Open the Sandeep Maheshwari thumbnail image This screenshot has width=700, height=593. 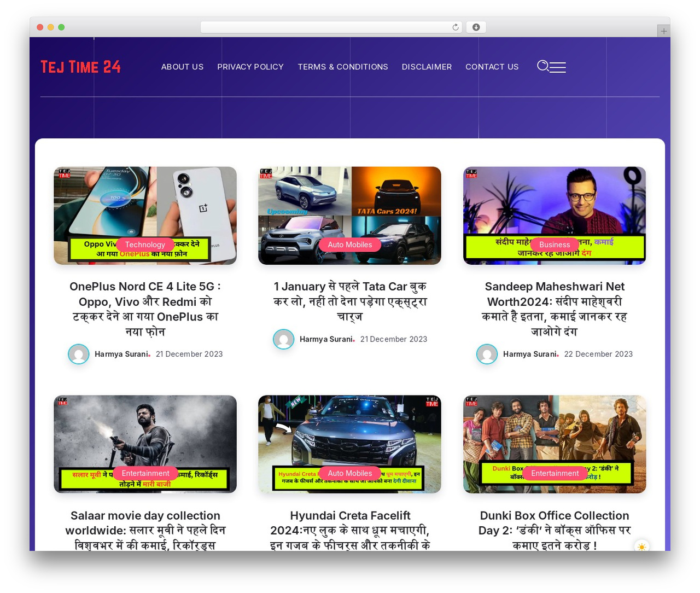click(x=555, y=216)
